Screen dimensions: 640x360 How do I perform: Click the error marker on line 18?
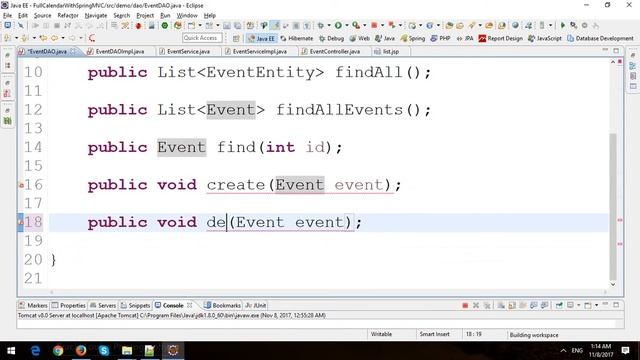(x=21, y=222)
